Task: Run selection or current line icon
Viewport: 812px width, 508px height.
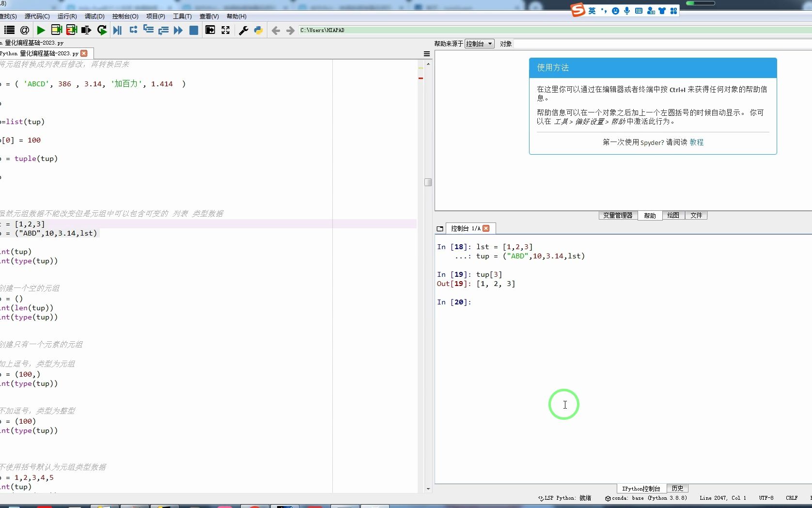Action: point(87,30)
